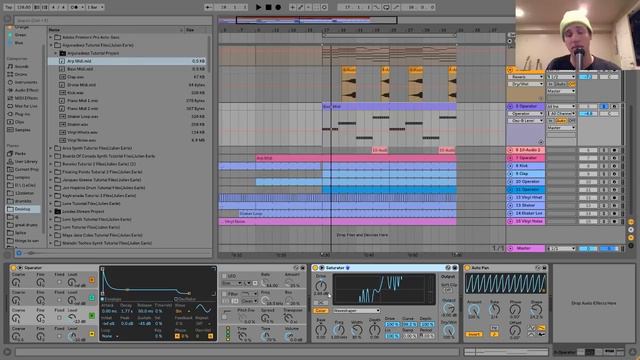
Task: Set monitor to In on Operator track
Action: pos(551,121)
